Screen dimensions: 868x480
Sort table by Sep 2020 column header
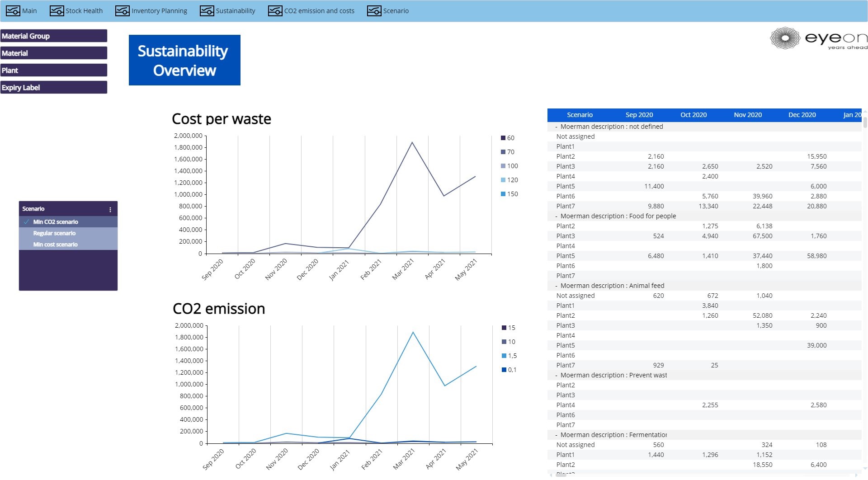tap(639, 115)
